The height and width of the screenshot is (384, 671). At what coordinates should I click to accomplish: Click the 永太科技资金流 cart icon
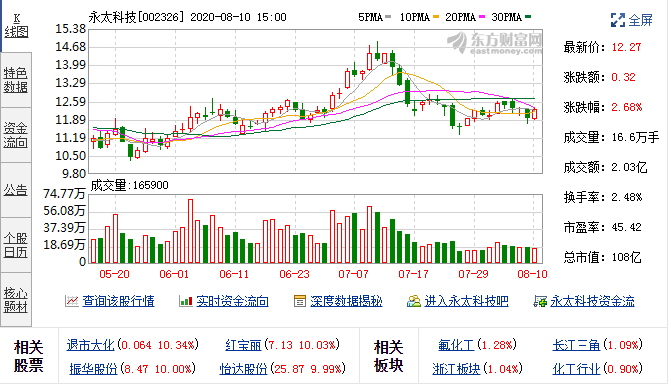pyautogui.click(x=540, y=301)
